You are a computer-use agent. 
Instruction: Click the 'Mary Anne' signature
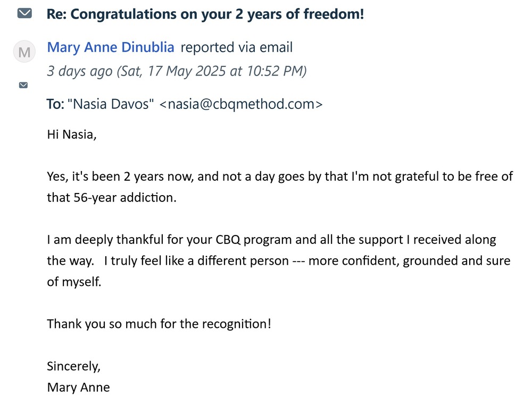click(x=78, y=387)
